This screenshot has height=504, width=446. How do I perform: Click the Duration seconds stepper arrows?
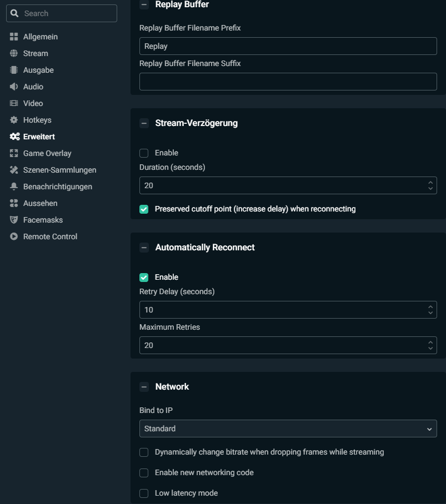(x=430, y=185)
